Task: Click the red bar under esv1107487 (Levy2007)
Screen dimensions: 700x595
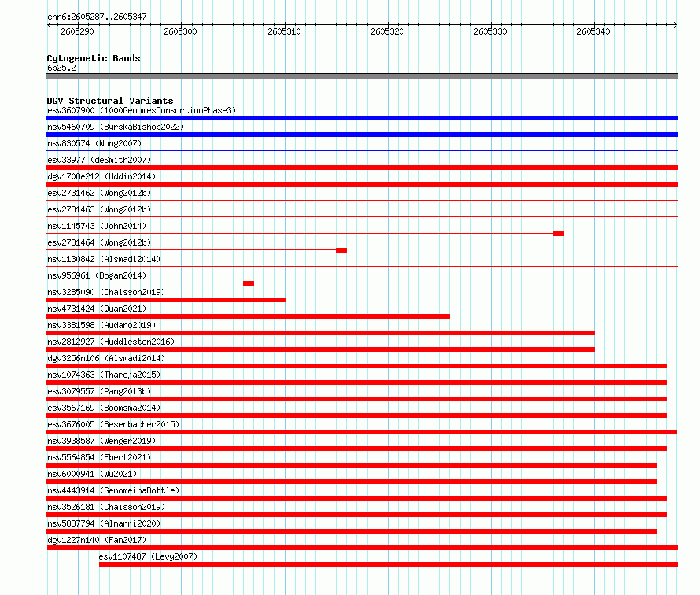Action: [389, 564]
